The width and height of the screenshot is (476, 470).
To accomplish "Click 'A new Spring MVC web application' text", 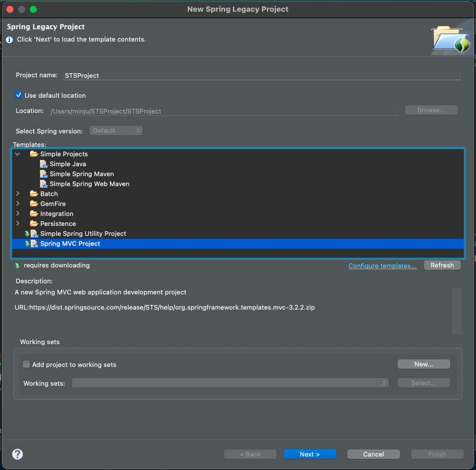I will [x=101, y=292].
